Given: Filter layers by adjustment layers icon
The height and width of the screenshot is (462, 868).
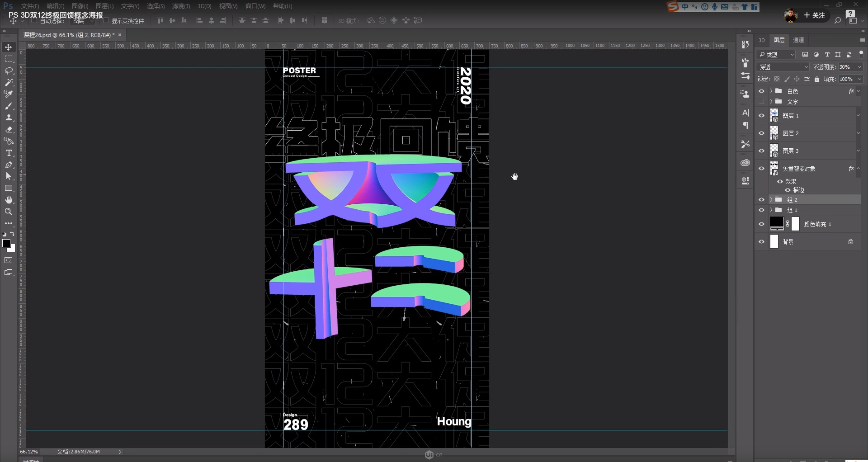Looking at the screenshot, I should coord(816,55).
